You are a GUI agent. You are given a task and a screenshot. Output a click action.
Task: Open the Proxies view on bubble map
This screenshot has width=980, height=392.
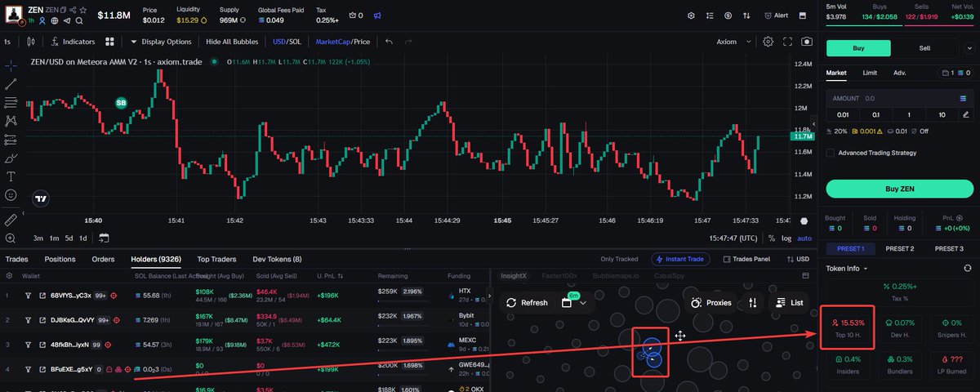click(711, 302)
